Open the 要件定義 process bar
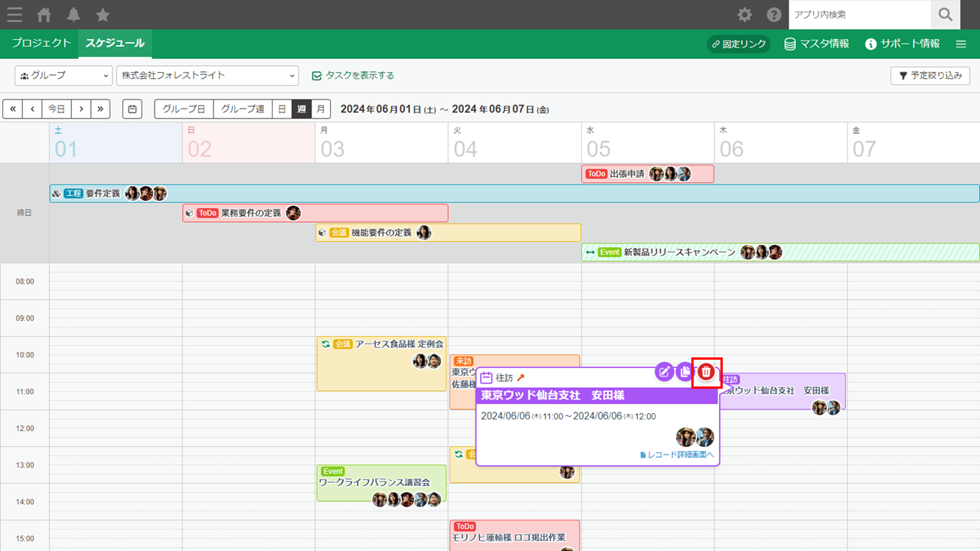This screenshot has height=551, width=980. tap(514, 194)
